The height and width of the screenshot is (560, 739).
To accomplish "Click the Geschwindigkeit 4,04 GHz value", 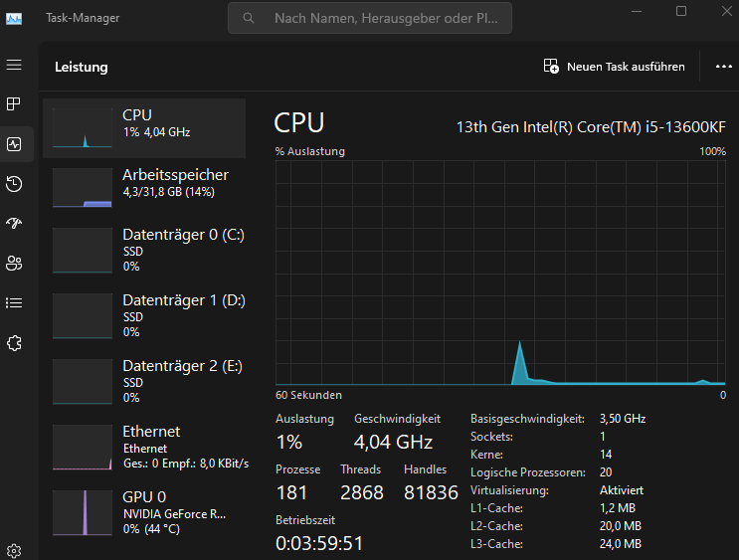I will (x=393, y=442).
